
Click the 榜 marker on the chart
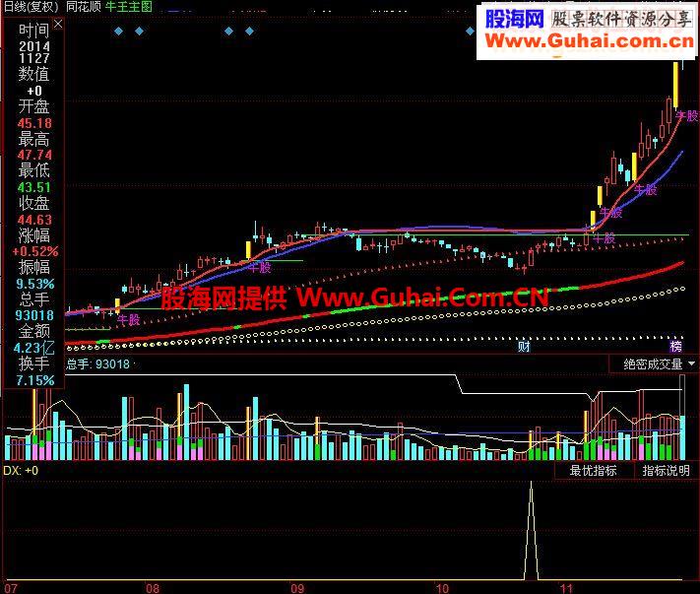(x=676, y=346)
